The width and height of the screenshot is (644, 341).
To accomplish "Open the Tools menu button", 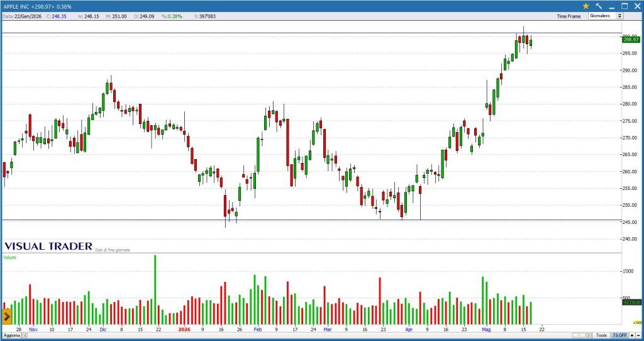I will 601,336.
